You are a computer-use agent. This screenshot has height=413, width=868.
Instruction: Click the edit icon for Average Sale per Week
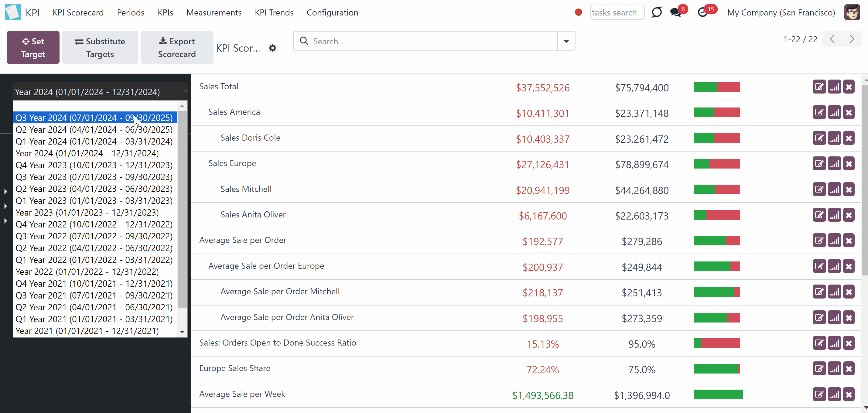click(819, 394)
